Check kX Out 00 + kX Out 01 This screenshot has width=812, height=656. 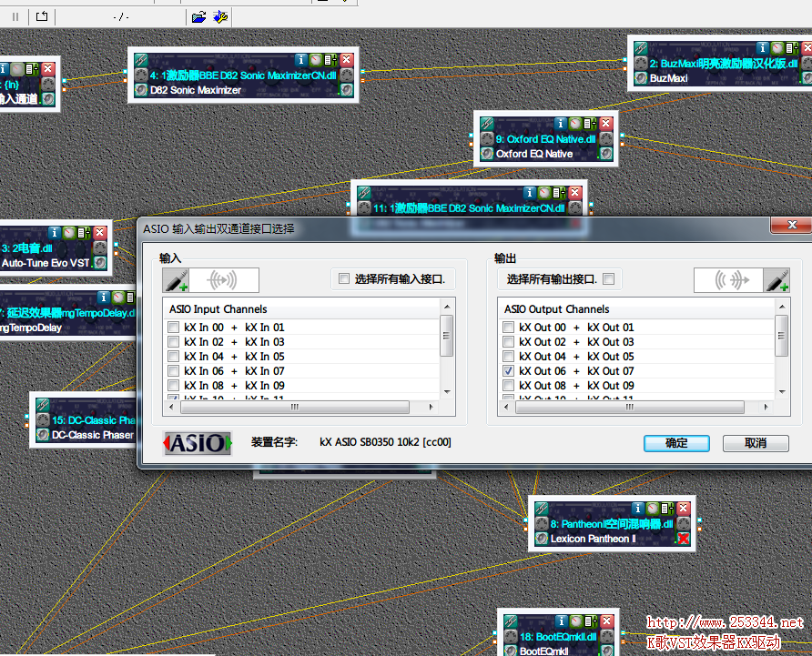[509, 328]
